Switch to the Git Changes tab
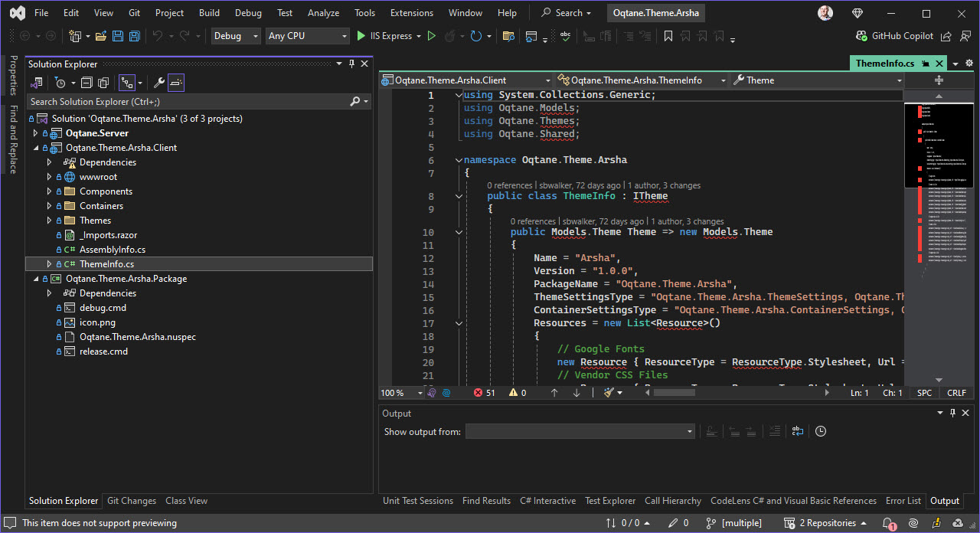Screen dimensions: 980x533 [x=131, y=500]
